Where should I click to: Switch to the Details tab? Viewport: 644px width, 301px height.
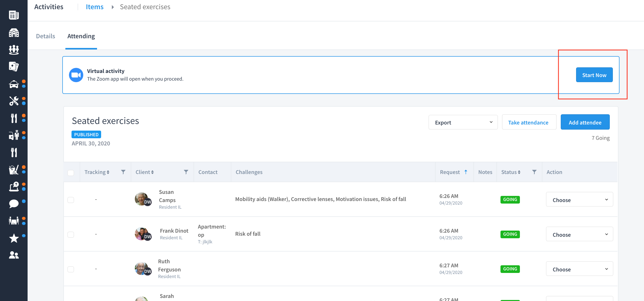(45, 36)
